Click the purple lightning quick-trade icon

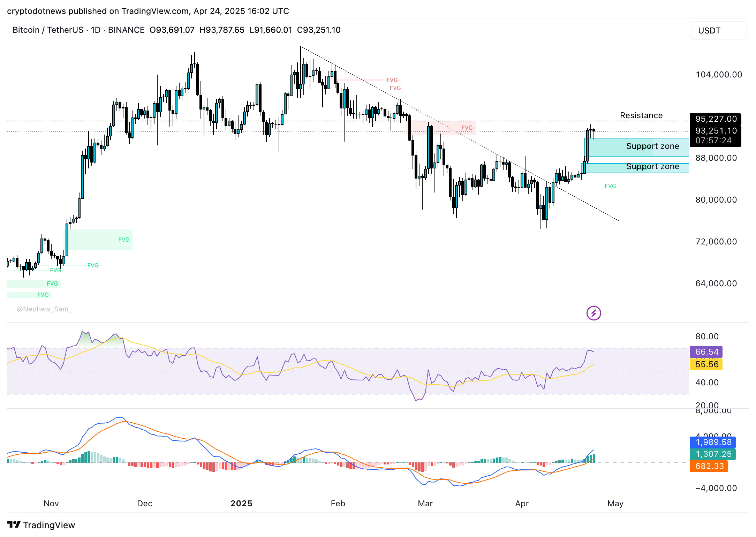pyautogui.click(x=594, y=313)
